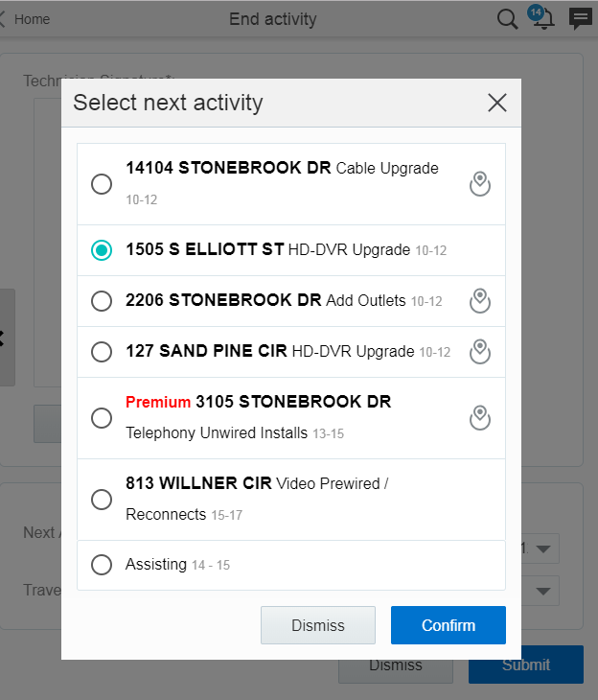Choose the 127 Sand Pine Cir radio button
This screenshot has width=598, height=700.
pos(102,352)
